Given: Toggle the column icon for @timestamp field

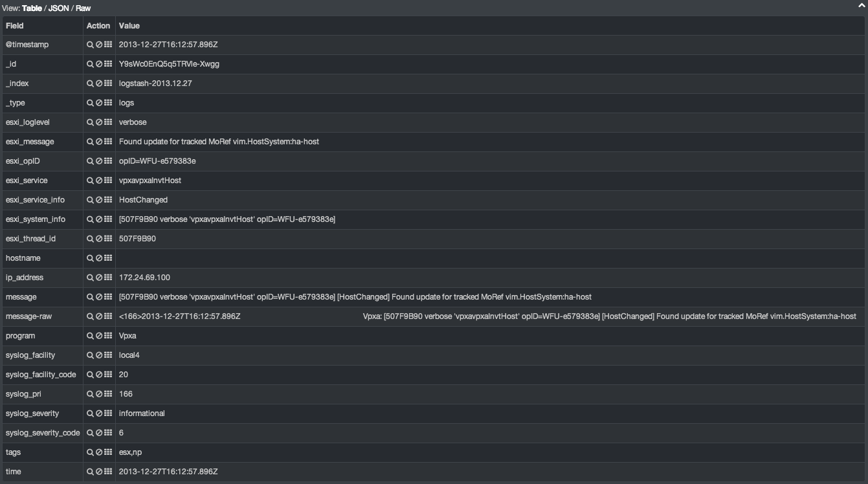Looking at the screenshot, I should pos(108,45).
